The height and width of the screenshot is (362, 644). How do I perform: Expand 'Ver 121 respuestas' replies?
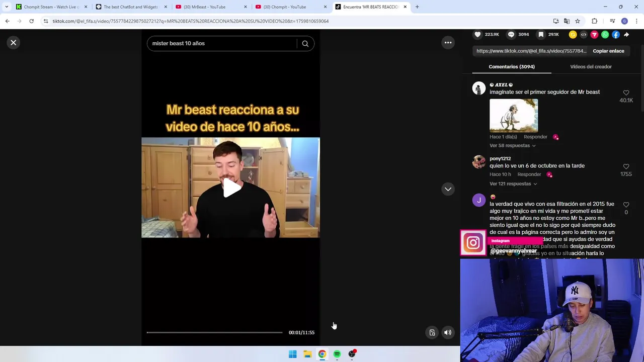513,184
